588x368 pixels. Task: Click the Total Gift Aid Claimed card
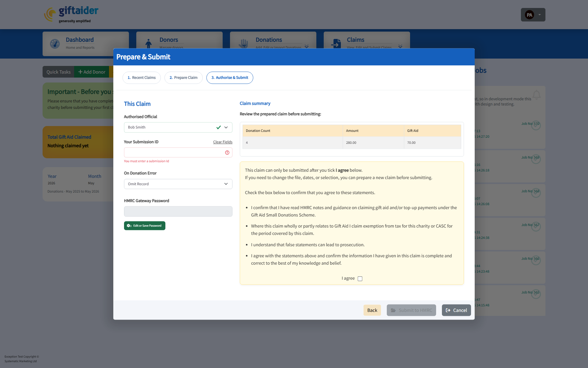click(78, 142)
